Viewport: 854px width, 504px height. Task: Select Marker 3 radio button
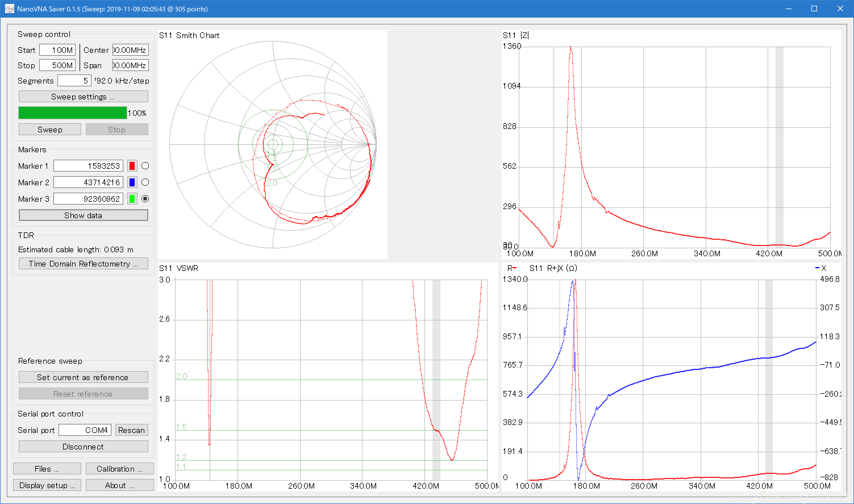pyautogui.click(x=145, y=199)
